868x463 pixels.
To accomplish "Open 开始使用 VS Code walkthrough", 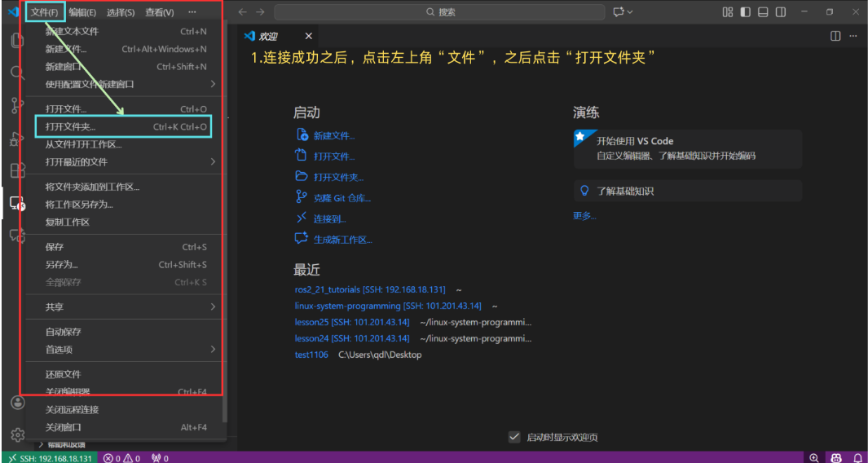I will click(688, 149).
